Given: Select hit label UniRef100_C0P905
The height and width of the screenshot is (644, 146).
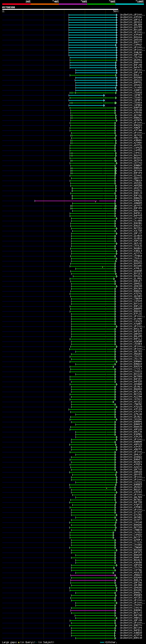Looking at the screenshot, I should 131,301.
